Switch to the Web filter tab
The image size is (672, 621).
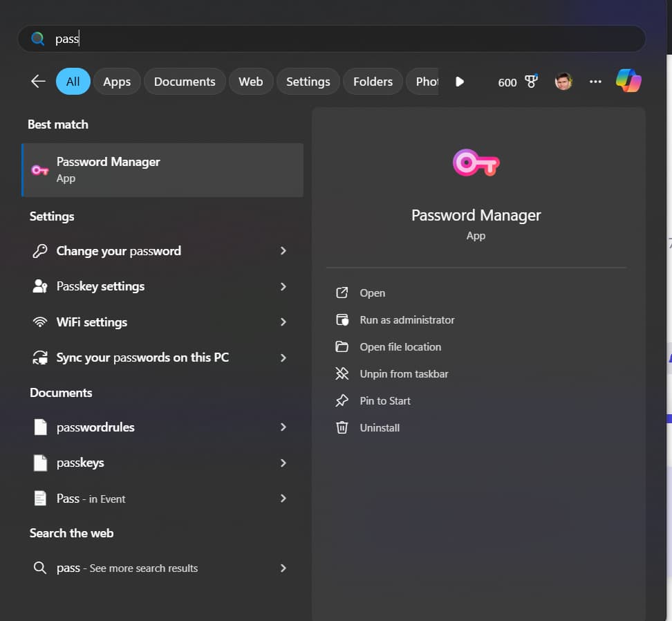[x=251, y=81]
